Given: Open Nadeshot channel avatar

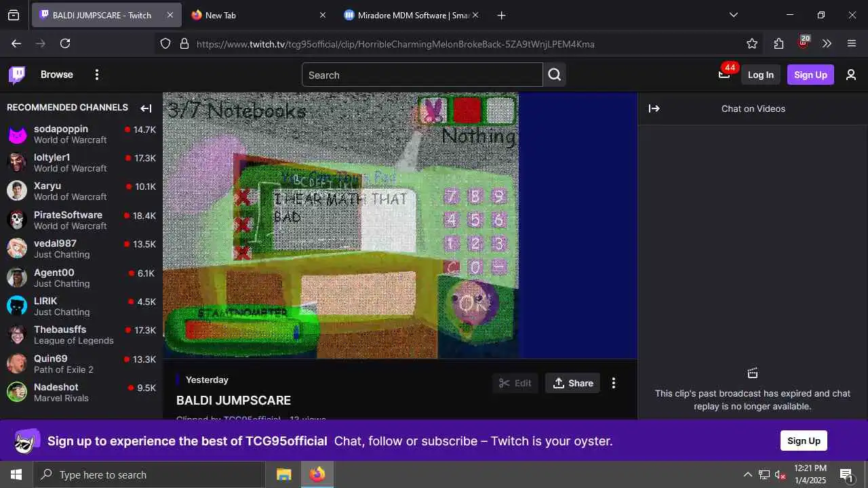Looking at the screenshot, I should [x=17, y=392].
